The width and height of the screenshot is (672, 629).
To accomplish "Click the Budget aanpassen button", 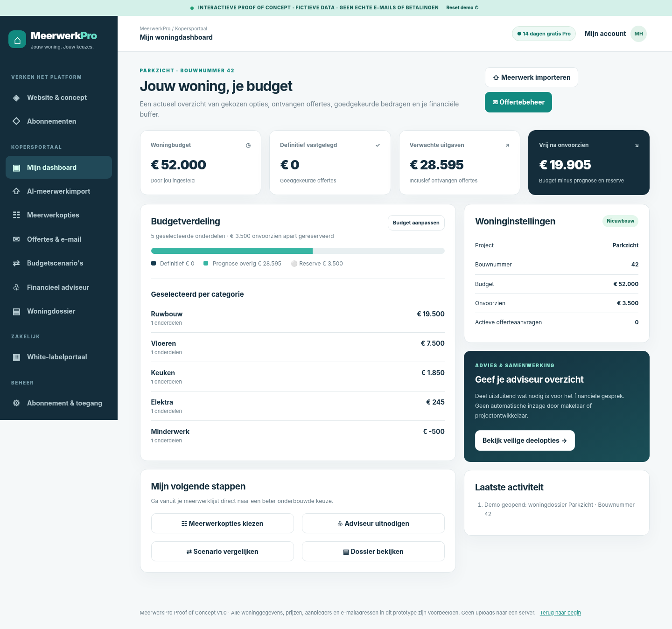I will [416, 223].
